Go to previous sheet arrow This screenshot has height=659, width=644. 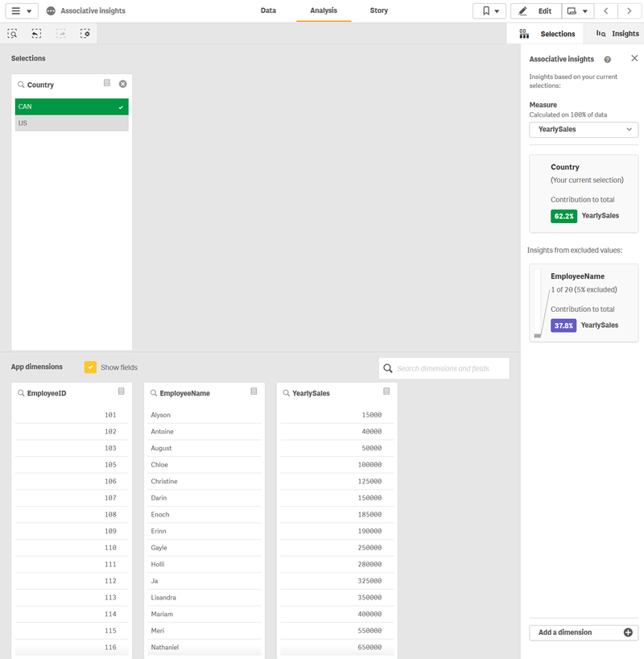click(606, 11)
